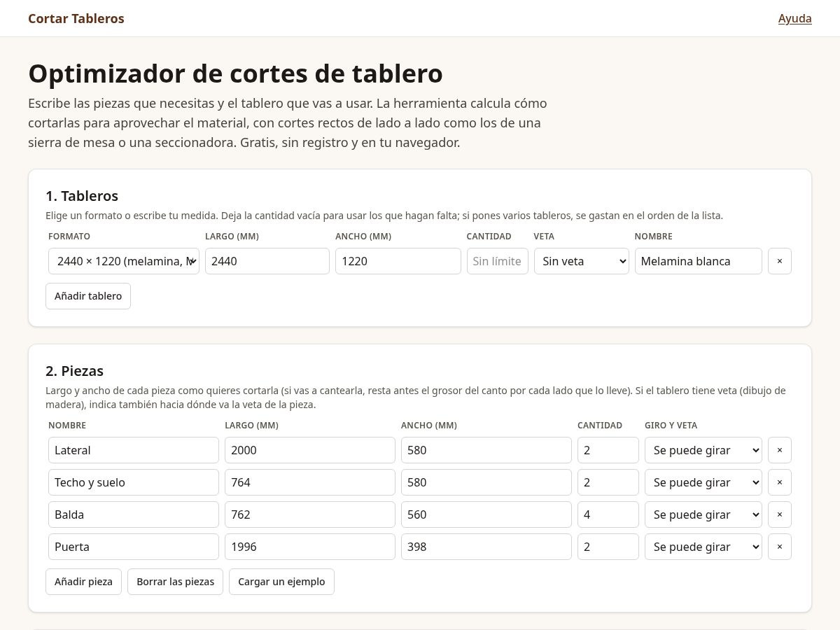Edit the Balda name field
Viewport: 840px width, 630px height.
coord(134,514)
